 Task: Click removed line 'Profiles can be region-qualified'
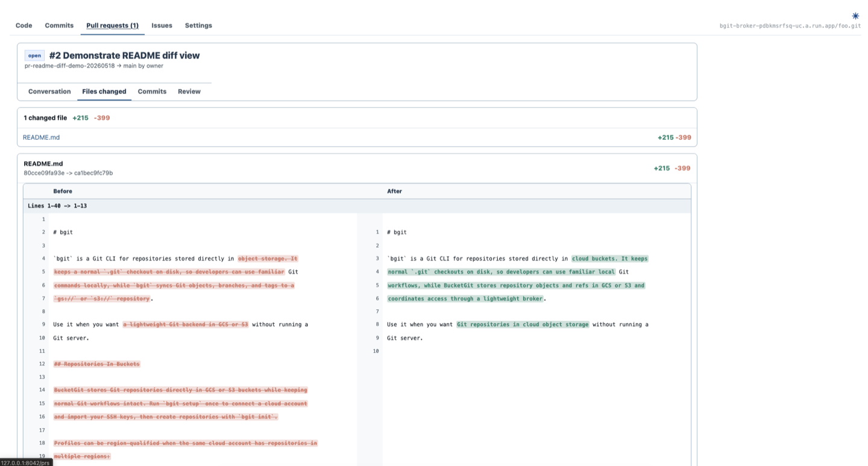185,443
